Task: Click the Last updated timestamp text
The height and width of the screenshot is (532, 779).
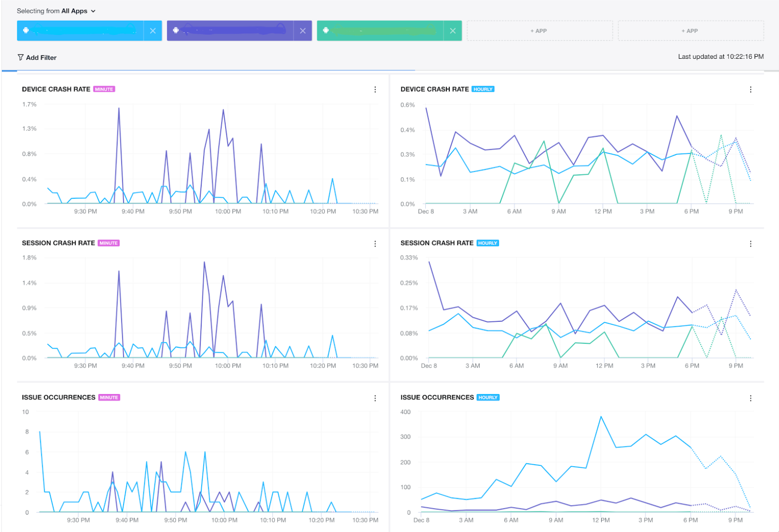Action: click(720, 57)
